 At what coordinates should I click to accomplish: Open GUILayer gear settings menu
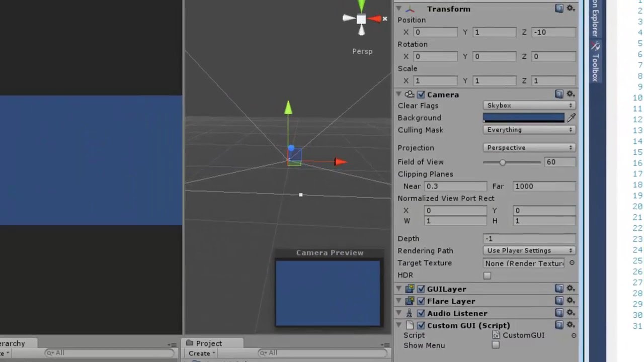coord(571,289)
